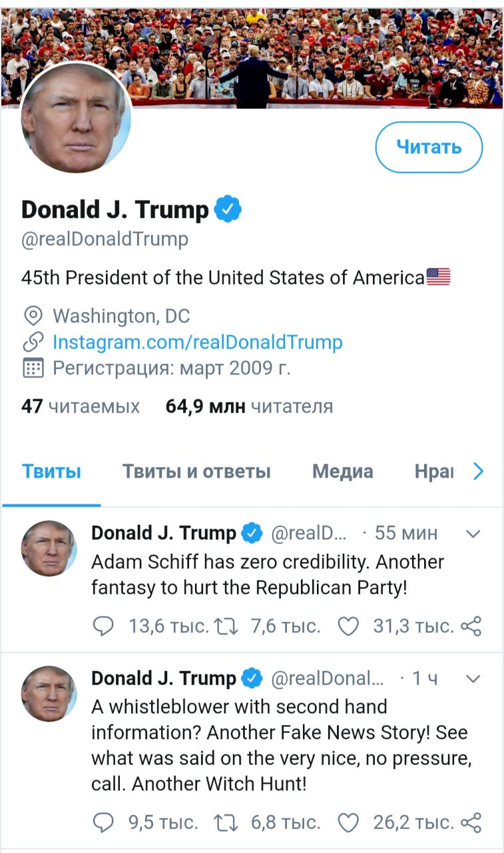
Task: Share the Adam Schiff tweet
Action: tap(471, 626)
